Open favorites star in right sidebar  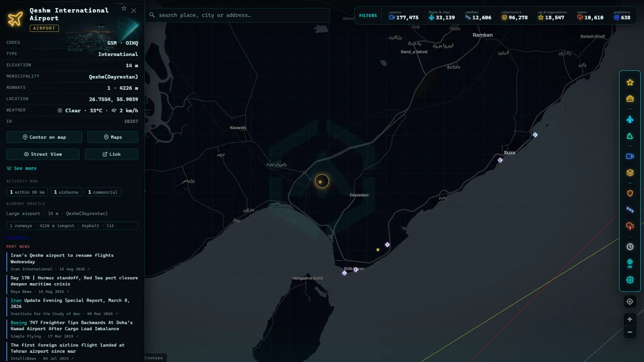630,82
